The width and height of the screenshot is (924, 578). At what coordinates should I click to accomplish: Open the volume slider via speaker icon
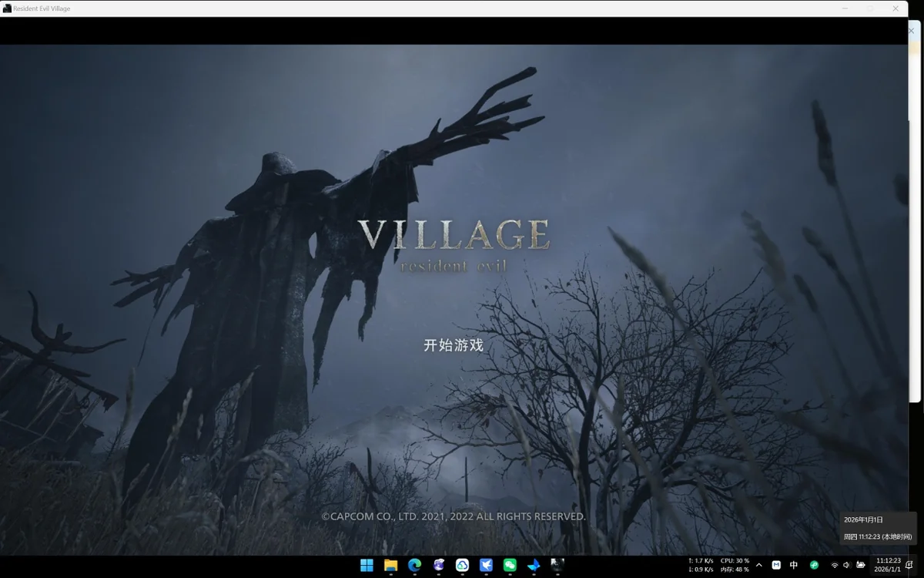846,566
